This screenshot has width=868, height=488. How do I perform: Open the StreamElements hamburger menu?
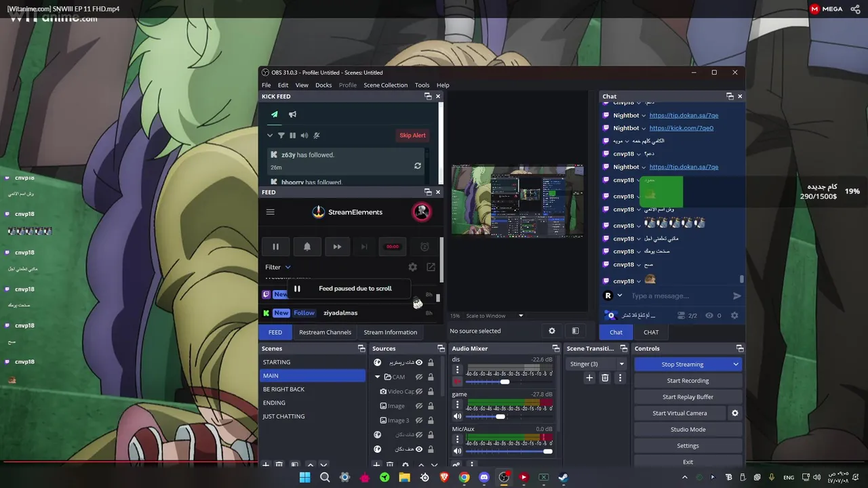tap(271, 212)
